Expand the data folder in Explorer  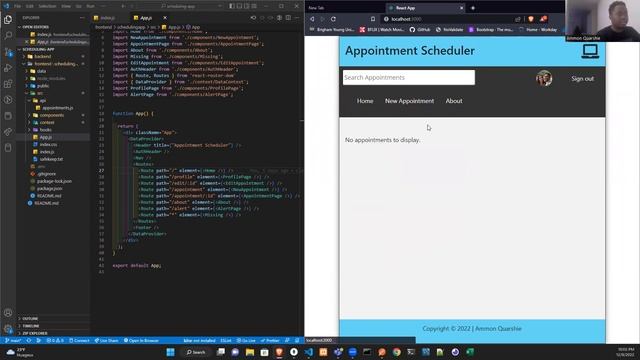coord(42,71)
